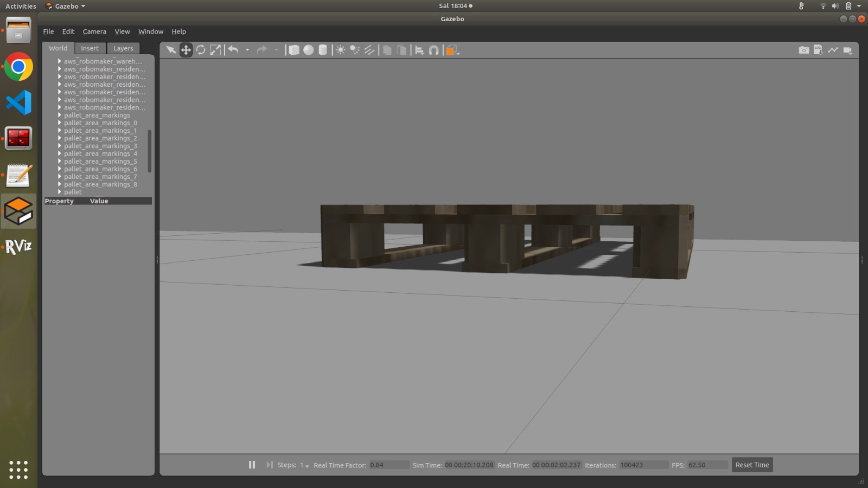868x488 pixels.
Task: Pause the simulation
Action: coord(252,465)
